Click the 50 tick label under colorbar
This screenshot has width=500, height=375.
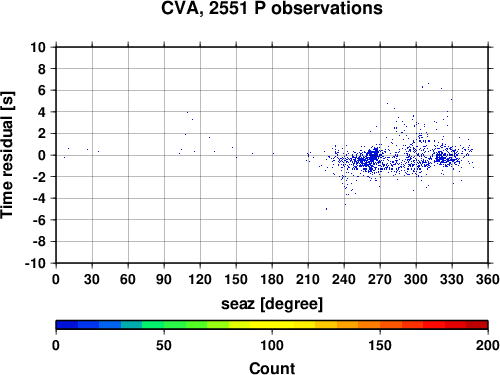(164, 345)
